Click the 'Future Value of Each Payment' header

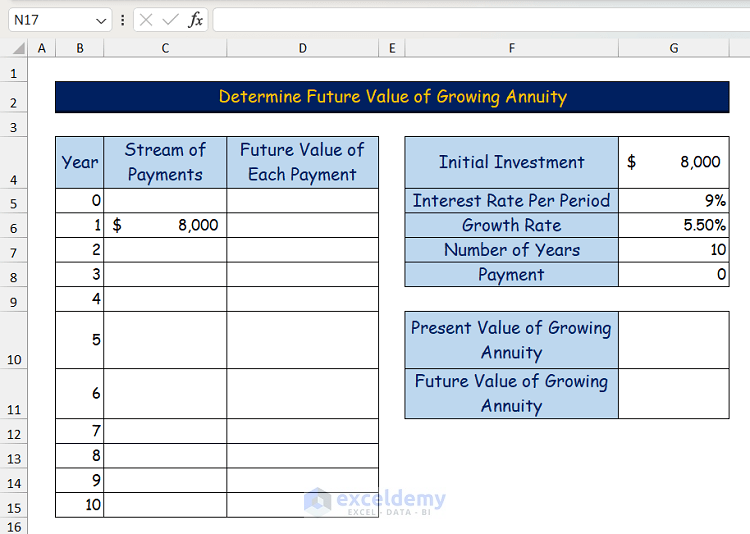point(302,163)
